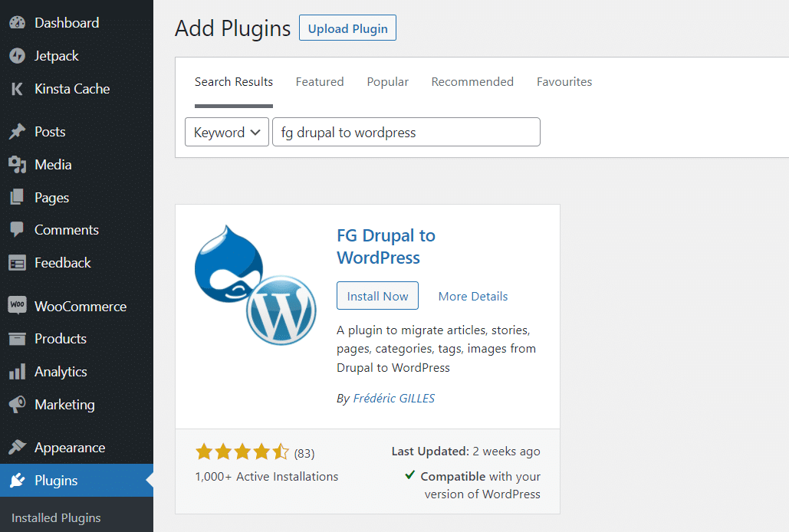This screenshot has width=789, height=532.
Task: Select the Media library icon
Action: (17, 164)
